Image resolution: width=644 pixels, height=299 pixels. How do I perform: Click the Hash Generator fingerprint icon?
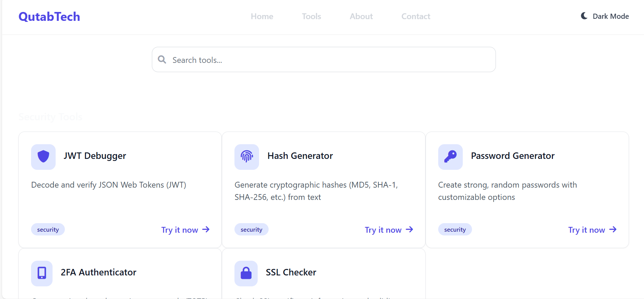tap(247, 157)
